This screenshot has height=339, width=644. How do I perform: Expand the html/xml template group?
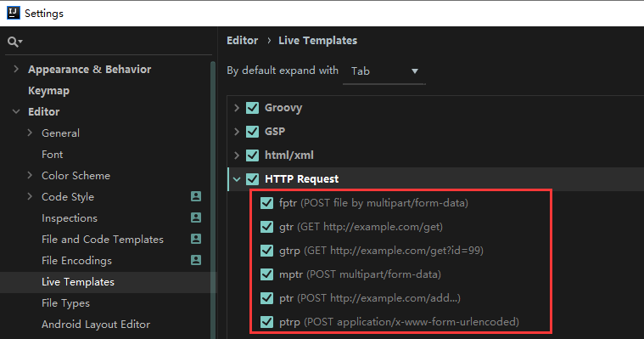pos(237,155)
